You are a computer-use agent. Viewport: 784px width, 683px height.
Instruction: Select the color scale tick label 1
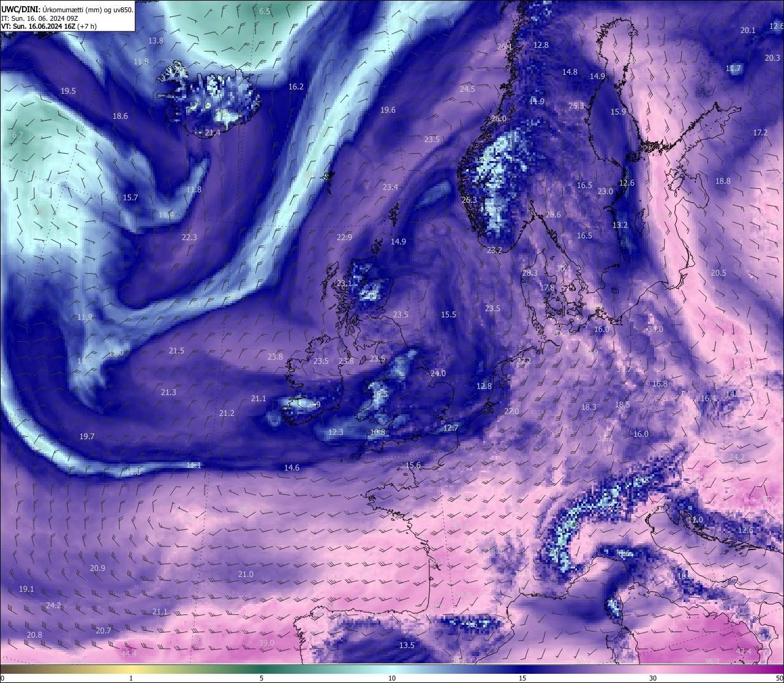(x=131, y=678)
